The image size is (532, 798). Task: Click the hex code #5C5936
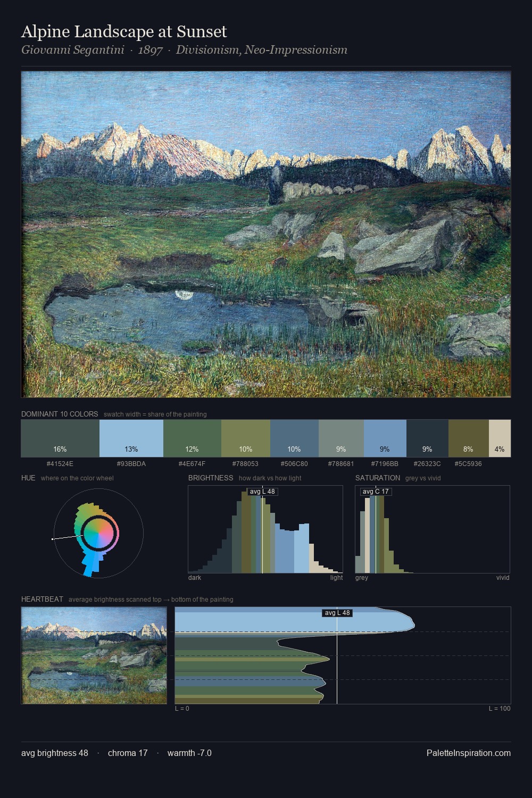point(468,464)
